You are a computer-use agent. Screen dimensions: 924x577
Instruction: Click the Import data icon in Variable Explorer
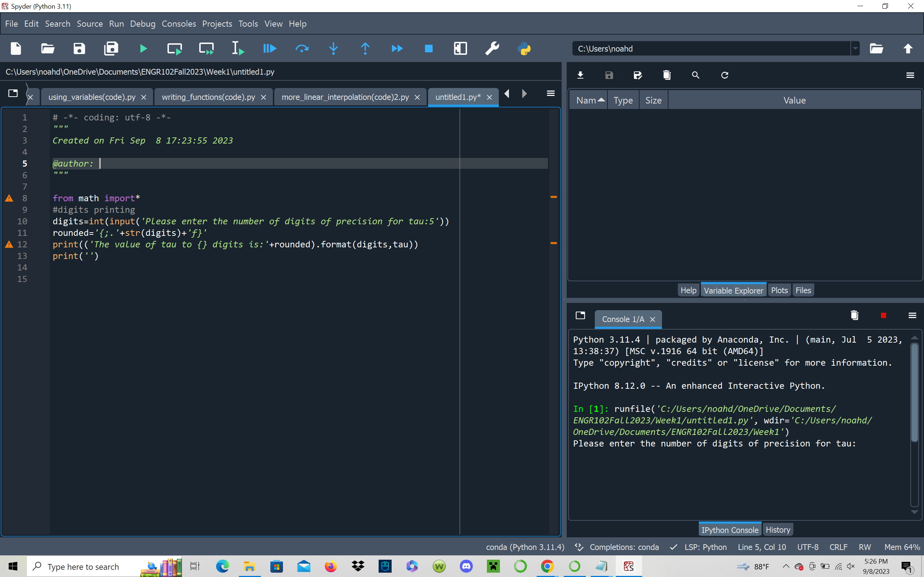tap(580, 75)
